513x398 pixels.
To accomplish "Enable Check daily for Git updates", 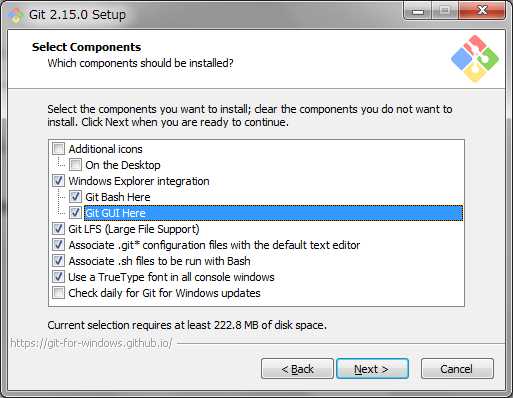I will pyautogui.click(x=58, y=293).
